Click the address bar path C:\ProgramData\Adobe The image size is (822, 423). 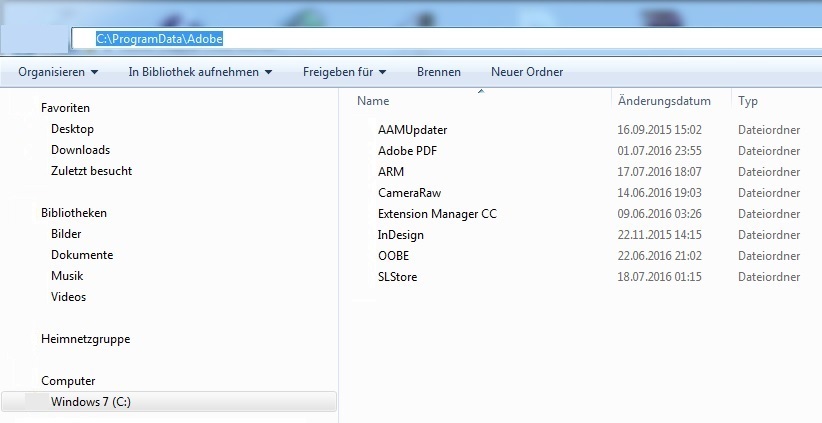[x=159, y=39]
